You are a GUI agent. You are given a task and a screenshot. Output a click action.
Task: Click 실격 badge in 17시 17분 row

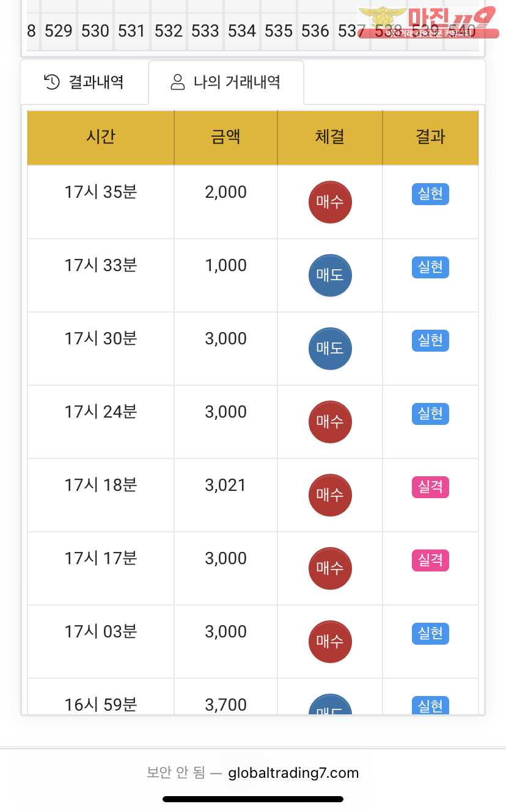430,560
